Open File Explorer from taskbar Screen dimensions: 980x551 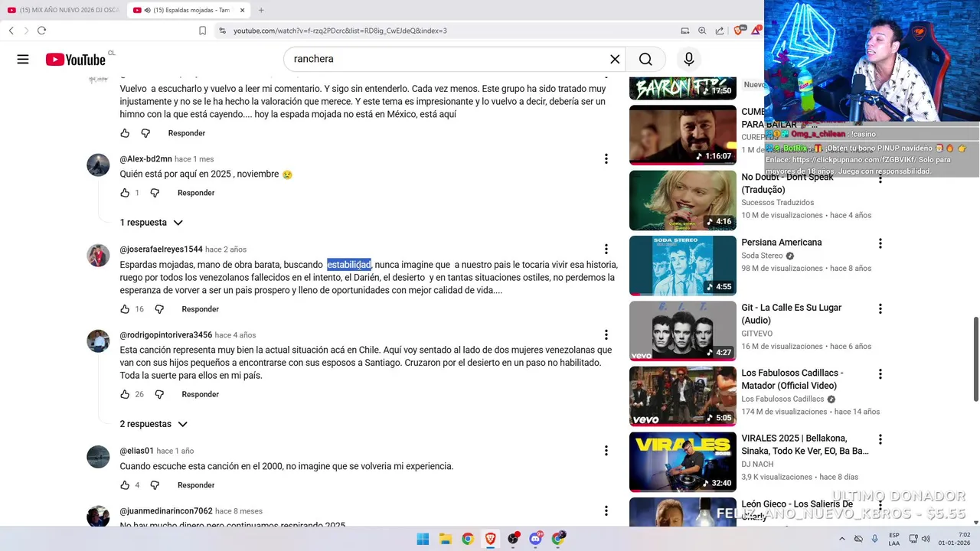click(445, 539)
